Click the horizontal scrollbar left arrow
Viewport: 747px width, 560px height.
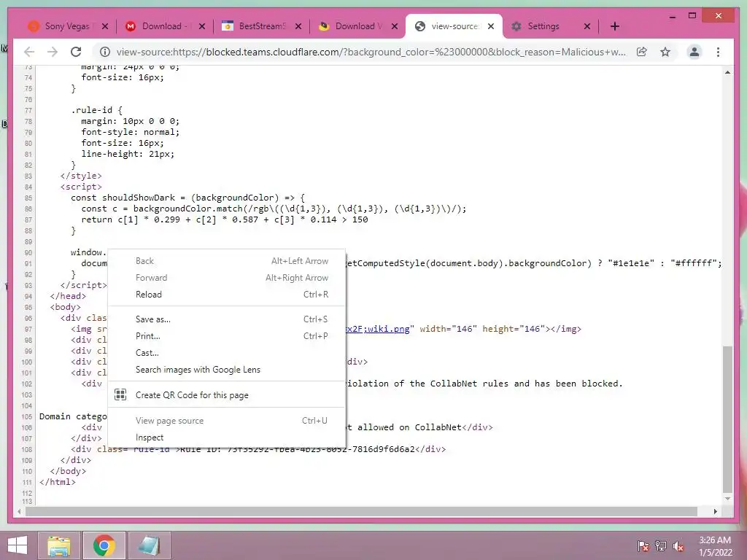coord(19,511)
